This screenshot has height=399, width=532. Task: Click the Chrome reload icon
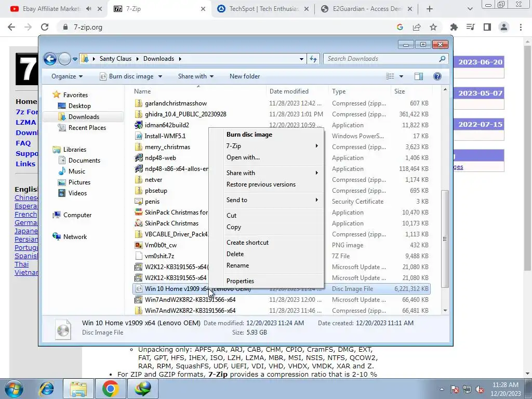[45, 27]
